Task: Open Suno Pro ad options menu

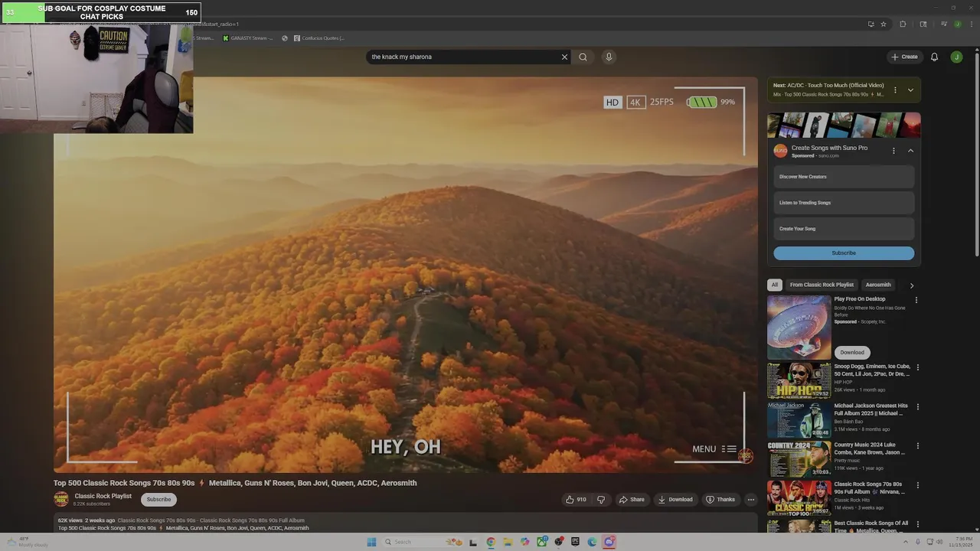Action: tap(893, 151)
